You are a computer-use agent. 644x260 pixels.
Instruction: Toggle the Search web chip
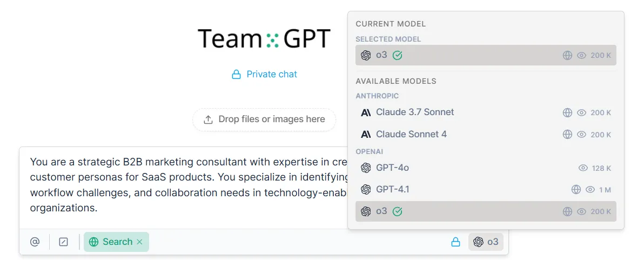pos(116,242)
